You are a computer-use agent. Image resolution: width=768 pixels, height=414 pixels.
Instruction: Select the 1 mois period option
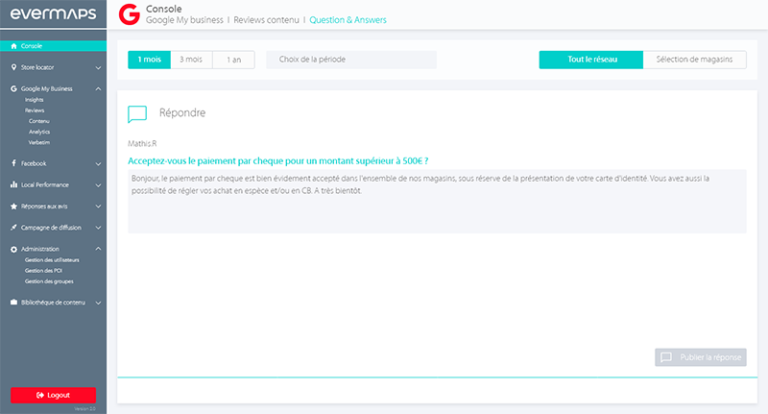click(x=149, y=60)
